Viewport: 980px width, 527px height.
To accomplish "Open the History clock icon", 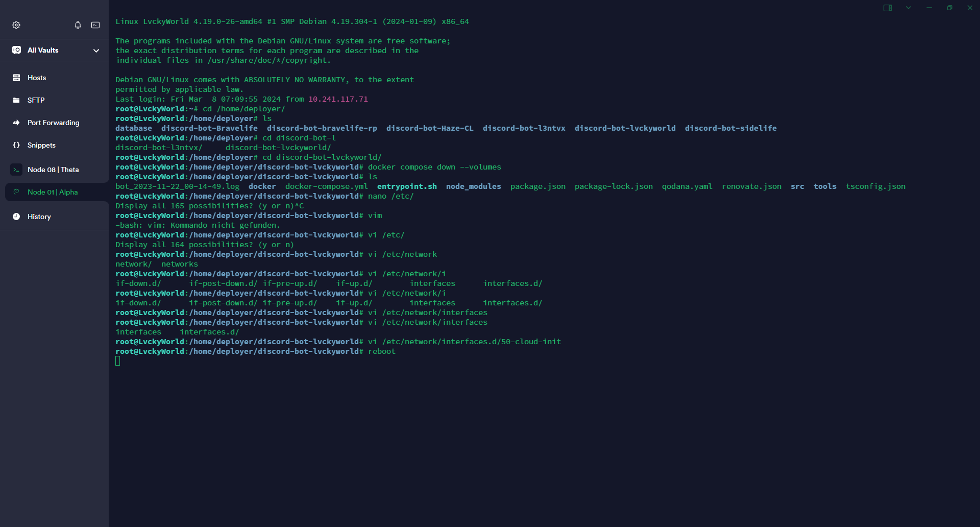I will (16, 217).
